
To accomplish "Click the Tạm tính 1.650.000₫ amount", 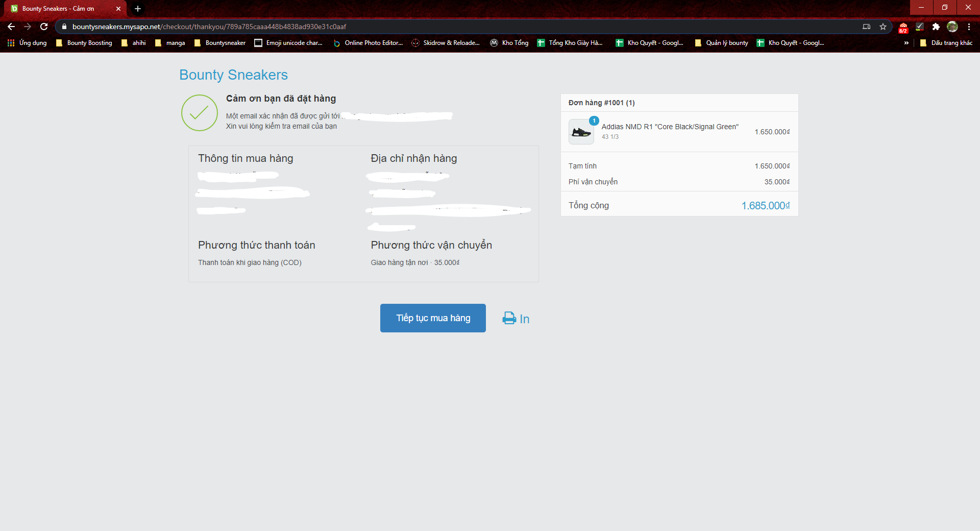I will click(772, 166).
